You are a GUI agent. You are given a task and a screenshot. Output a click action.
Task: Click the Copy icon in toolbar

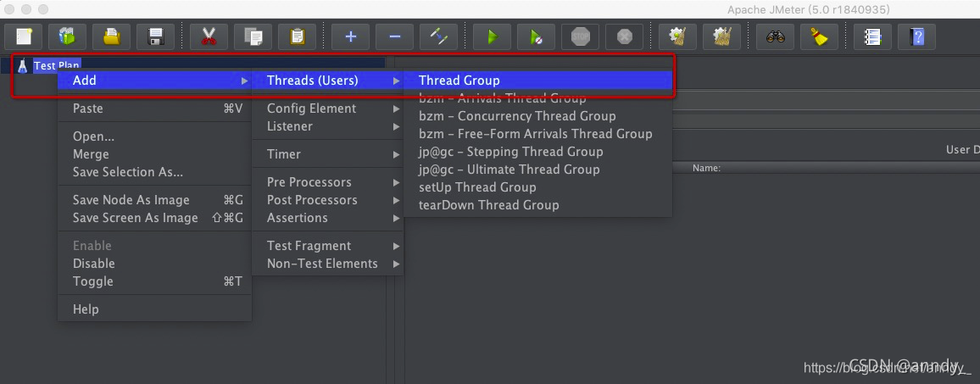pyautogui.click(x=253, y=37)
